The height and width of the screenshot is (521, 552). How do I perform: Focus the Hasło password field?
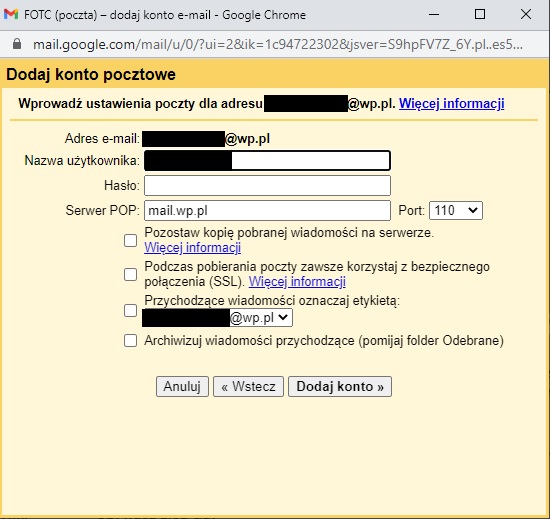(x=267, y=186)
